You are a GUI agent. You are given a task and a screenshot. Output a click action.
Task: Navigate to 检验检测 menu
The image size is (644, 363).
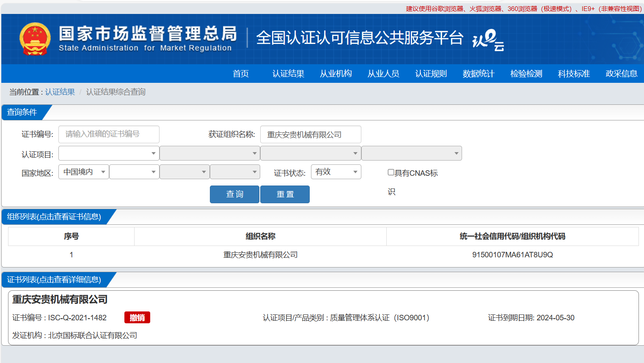point(526,74)
